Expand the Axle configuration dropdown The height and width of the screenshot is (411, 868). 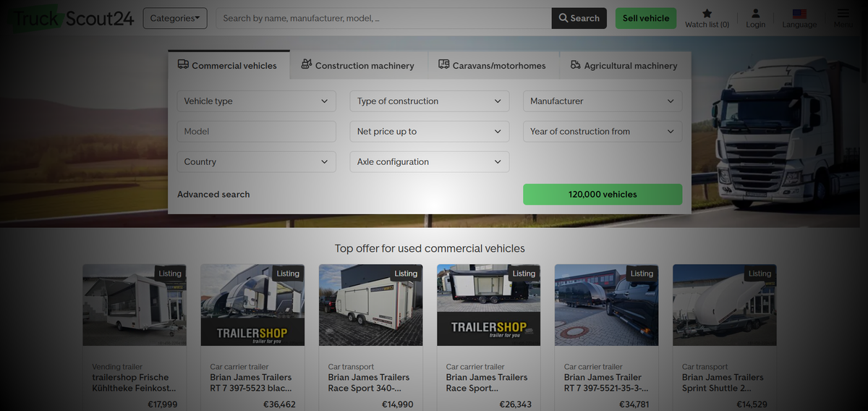(430, 162)
